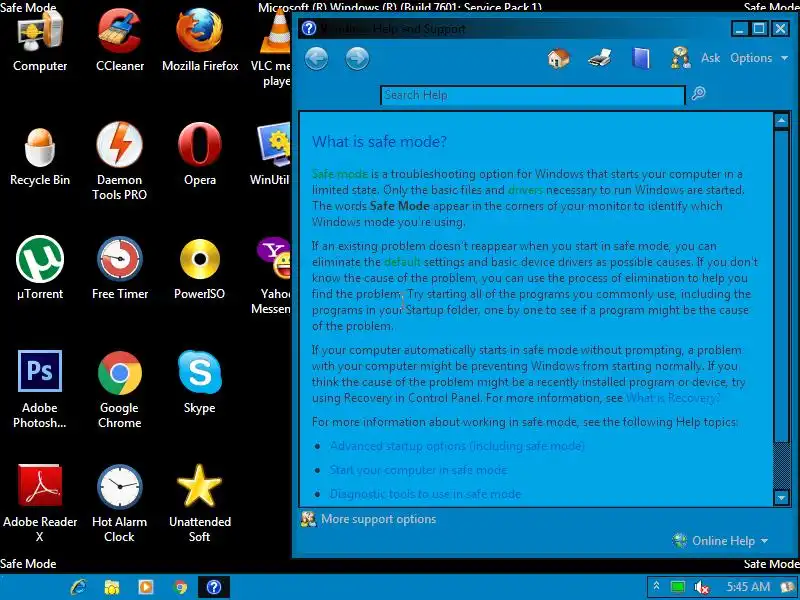Go back in Help and Support
The image size is (800, 600).
(x=316, y=59)
